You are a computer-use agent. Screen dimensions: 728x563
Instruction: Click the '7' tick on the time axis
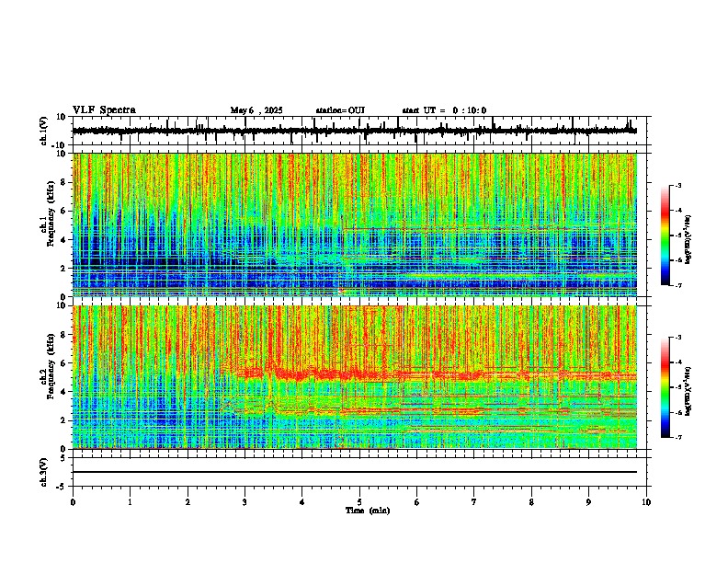point(474,502)
